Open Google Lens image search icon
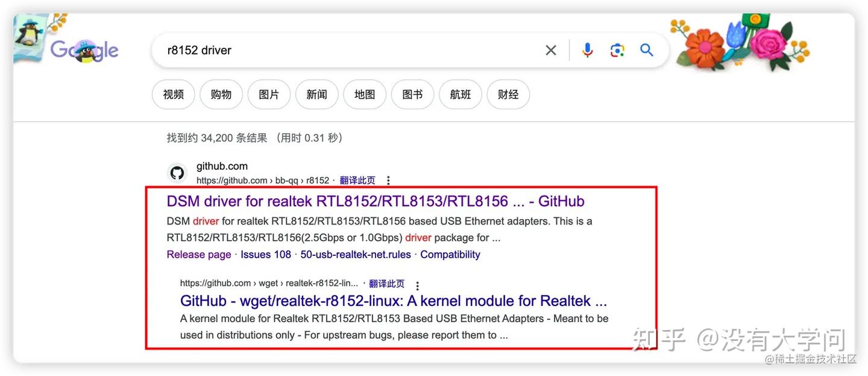 (617, 50)
